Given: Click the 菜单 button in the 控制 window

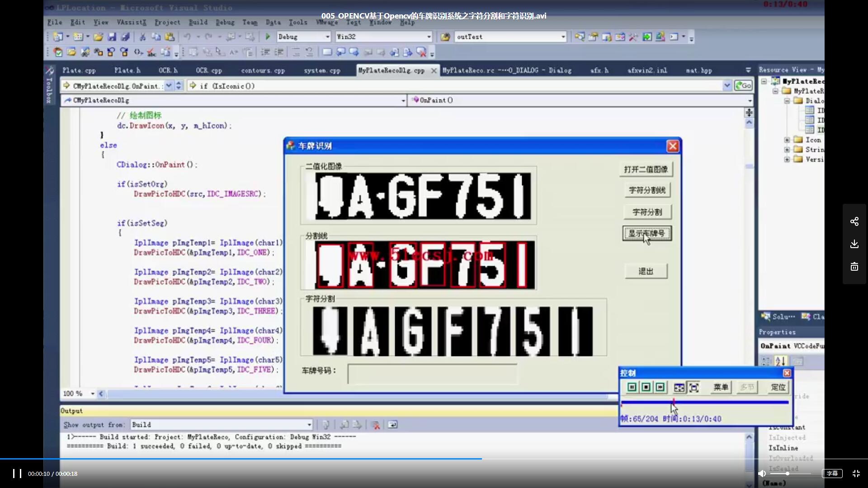Looking at the screenshot, I should tap(721, 387).
